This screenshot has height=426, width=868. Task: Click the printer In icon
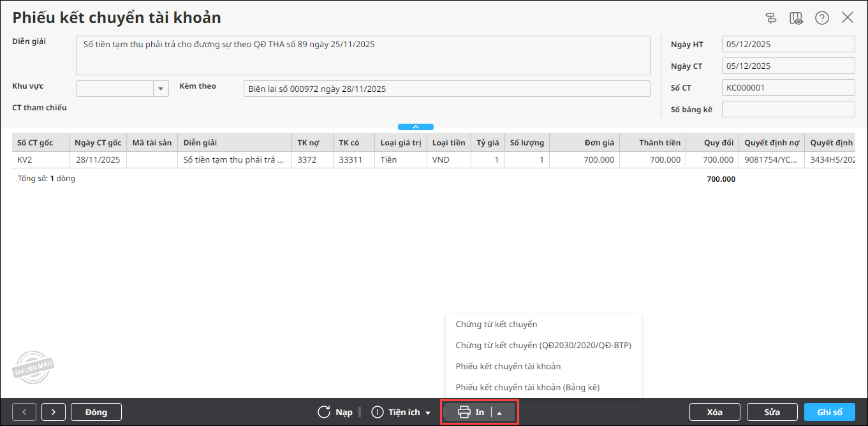pos(464,412)
